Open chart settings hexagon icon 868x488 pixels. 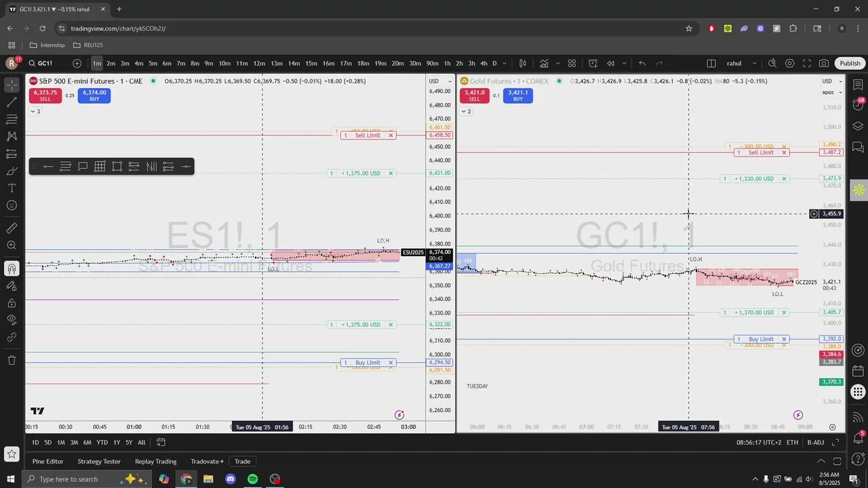tap(790, 63)
